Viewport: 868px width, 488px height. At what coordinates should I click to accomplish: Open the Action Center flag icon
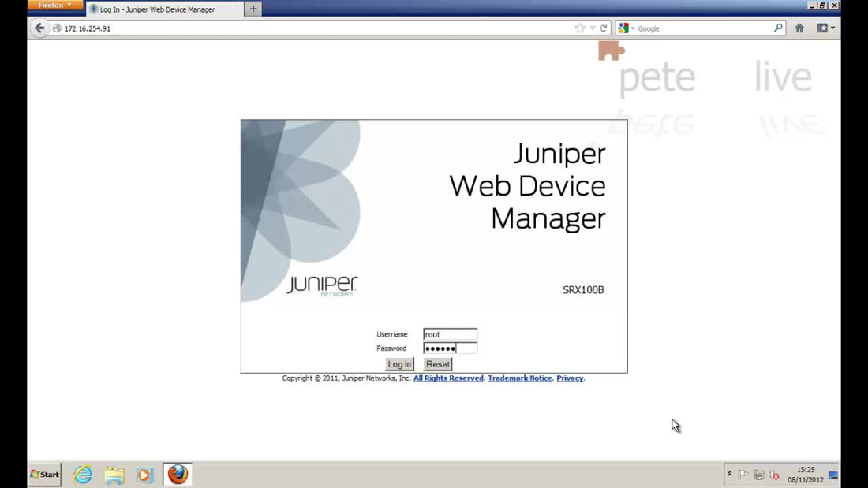pos(743,475)
